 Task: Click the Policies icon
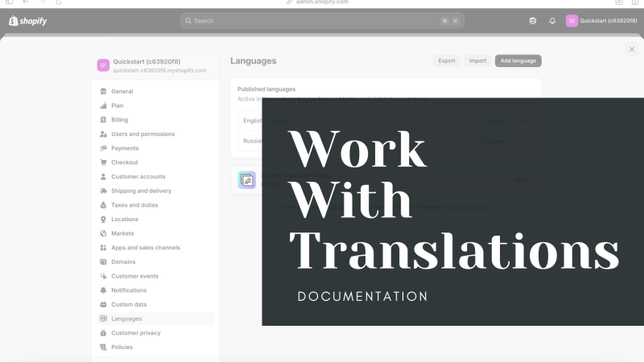click(103, 347)
